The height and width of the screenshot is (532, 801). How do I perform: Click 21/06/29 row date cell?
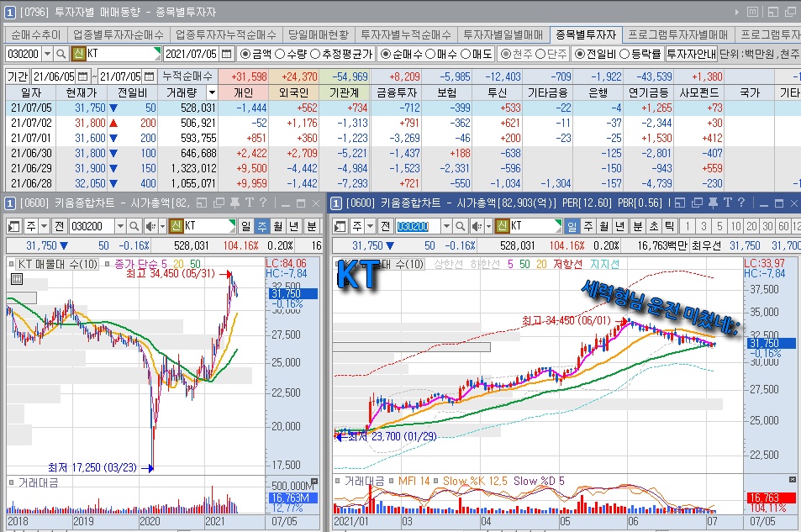(x=30, y=168)
